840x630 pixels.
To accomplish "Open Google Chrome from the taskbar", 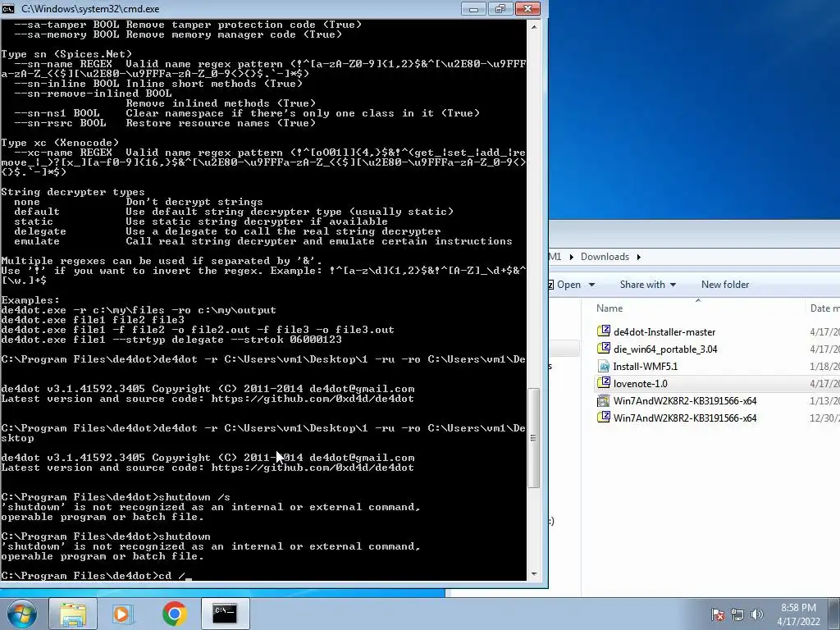I will point(174,614).
